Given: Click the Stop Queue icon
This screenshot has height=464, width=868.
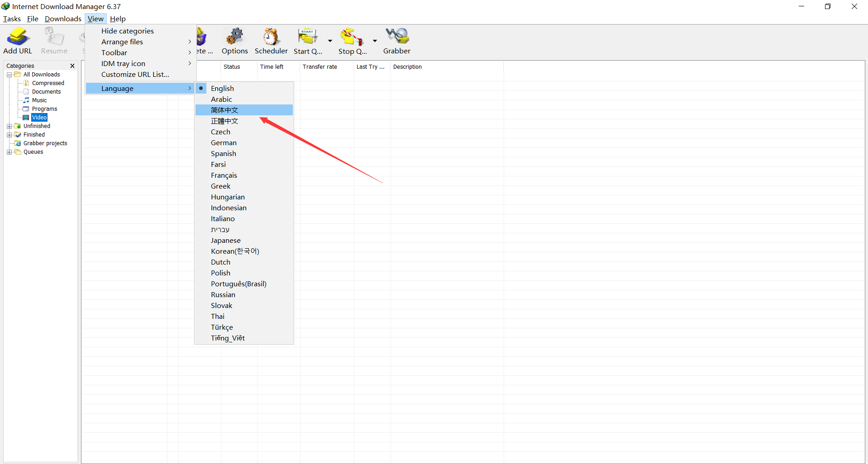Looking at the screenshot, I should point(352,36).
